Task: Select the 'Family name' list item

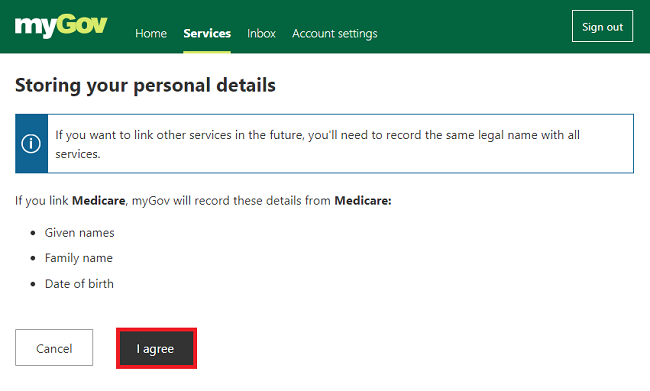Action: (x=78, y=258)
